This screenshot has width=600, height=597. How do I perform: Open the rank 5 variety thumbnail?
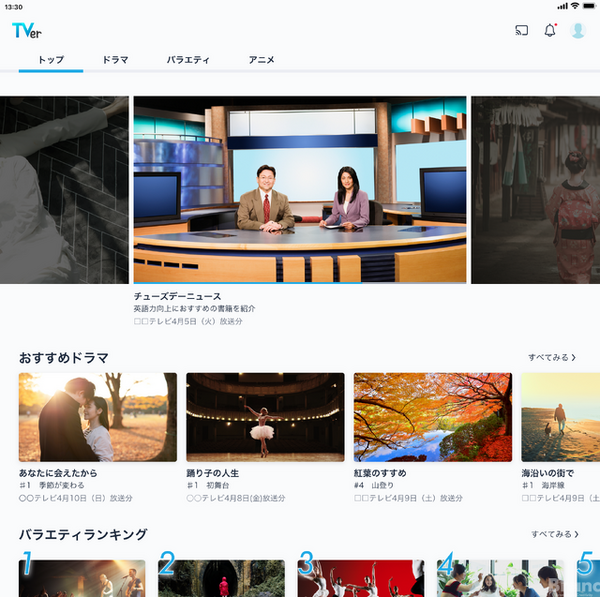tap(588, 578)
